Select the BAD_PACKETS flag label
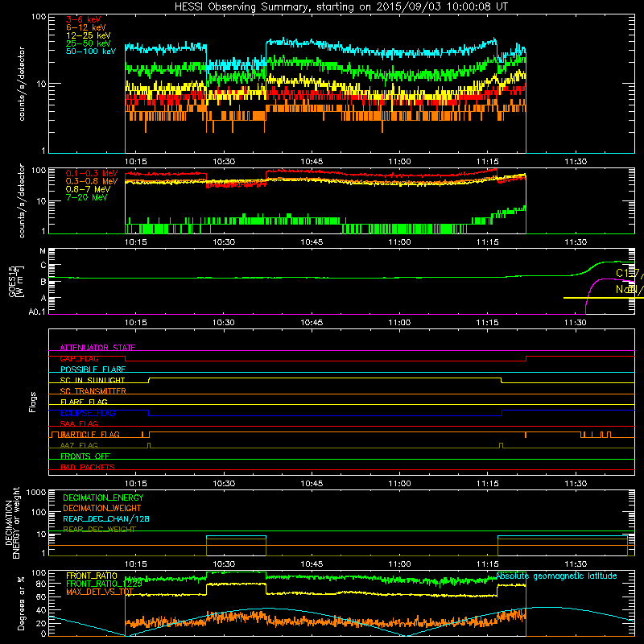This screenshot has height=644, width=644. [x=88, y=467]
